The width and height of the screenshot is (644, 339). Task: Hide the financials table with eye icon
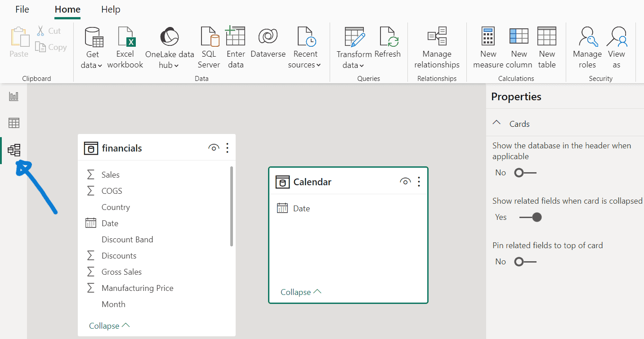(x=214, y=148)
